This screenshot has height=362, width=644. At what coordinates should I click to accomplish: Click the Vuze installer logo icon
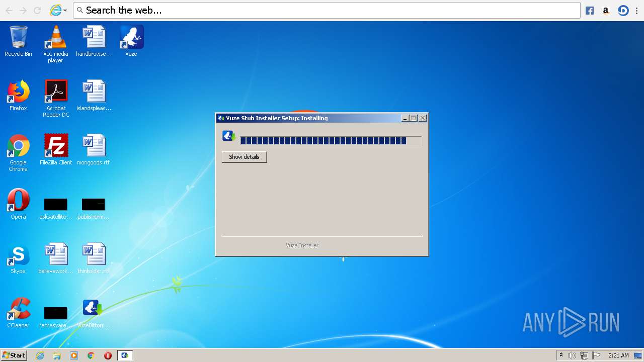click(229, 136)
